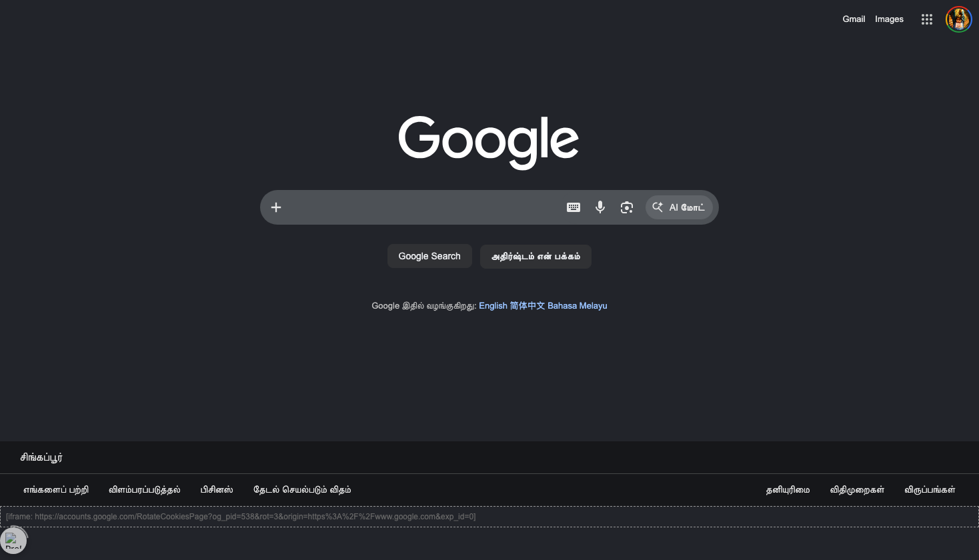Image resolution: width=979 pixels, height=560 pixels.
Task: Open the தனியுரிமை footer link
Action: [788, 490]
